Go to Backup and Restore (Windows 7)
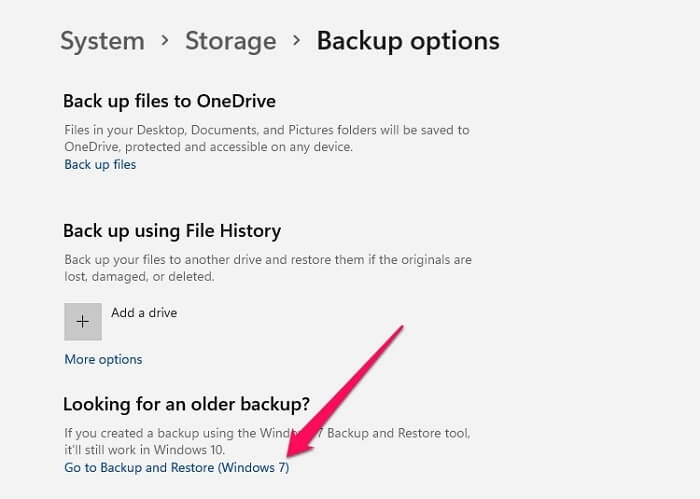Image resolution: width=700 pixels, height=499 pixels. pyautogui.click(x=176, y=467)
